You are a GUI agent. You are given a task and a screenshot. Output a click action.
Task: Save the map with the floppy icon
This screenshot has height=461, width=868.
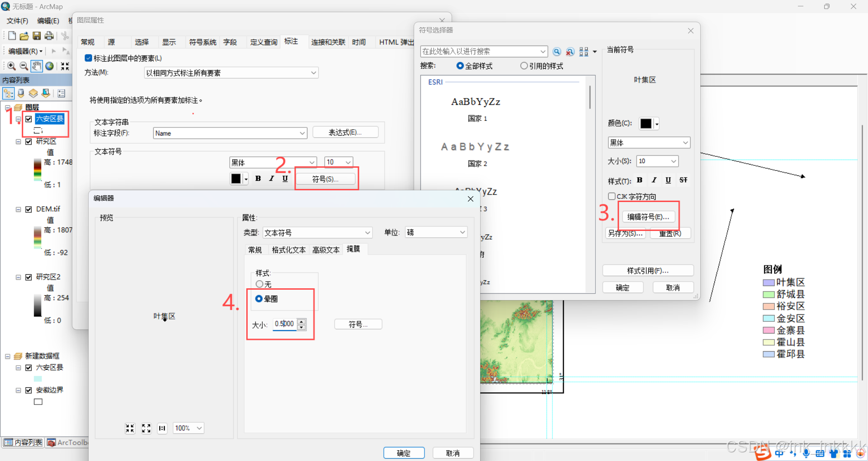click(x=37, y=36)
